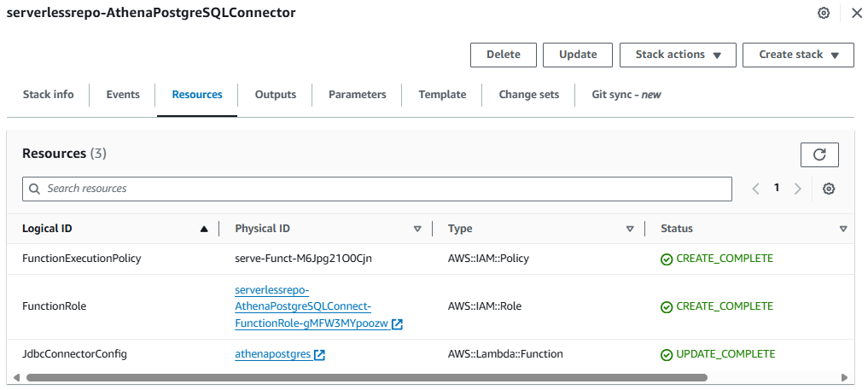The height and width of the screenshot is (390, 868).
Task: Go to previous page of resources
Action: 755,189
